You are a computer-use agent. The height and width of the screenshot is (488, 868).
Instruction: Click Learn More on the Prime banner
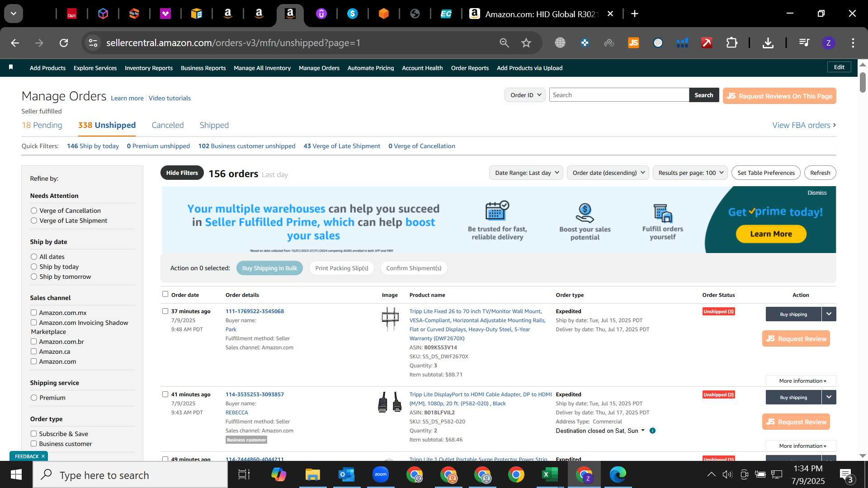(771, 234)
